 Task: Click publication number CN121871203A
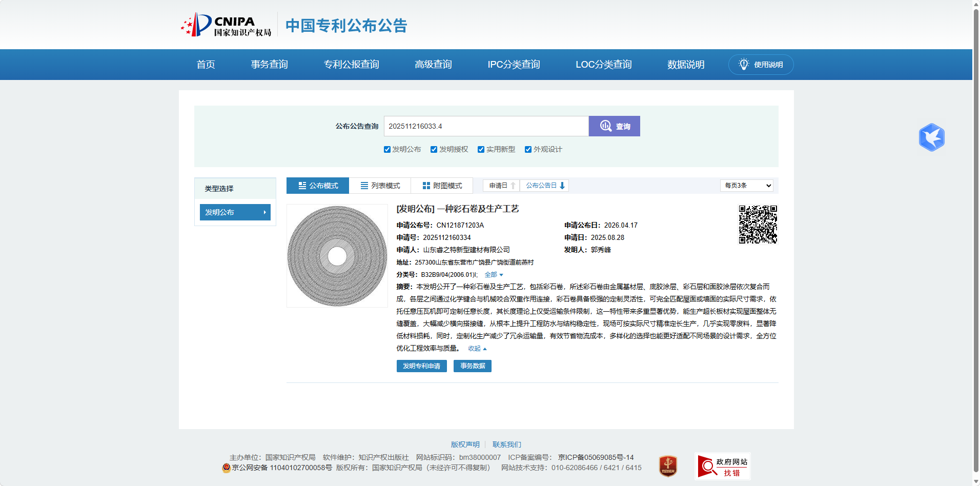tap(460, 226)
